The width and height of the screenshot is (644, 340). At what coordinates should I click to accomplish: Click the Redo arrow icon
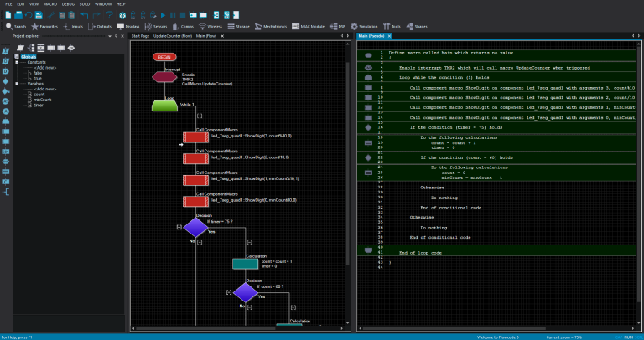click(96, 15)
